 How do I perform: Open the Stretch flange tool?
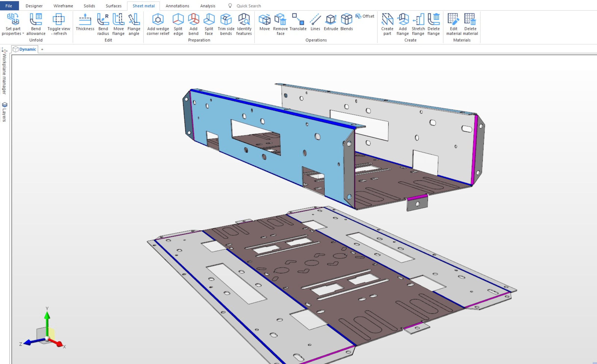418,23
